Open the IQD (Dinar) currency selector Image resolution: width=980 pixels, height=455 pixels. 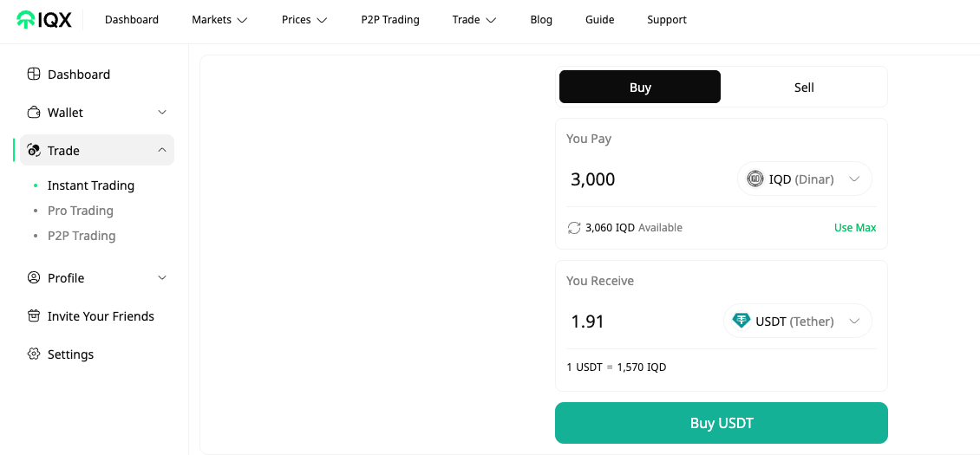coord(804,179)
